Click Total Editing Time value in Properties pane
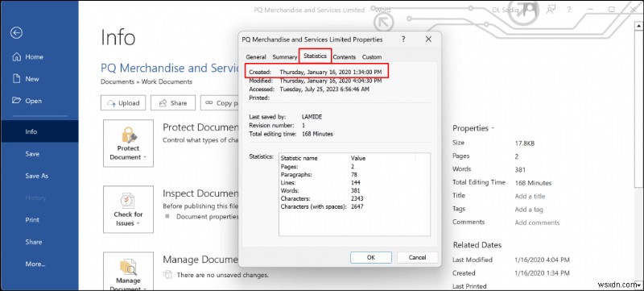This screenshot has height=291, width=644. tap(533, 183)
